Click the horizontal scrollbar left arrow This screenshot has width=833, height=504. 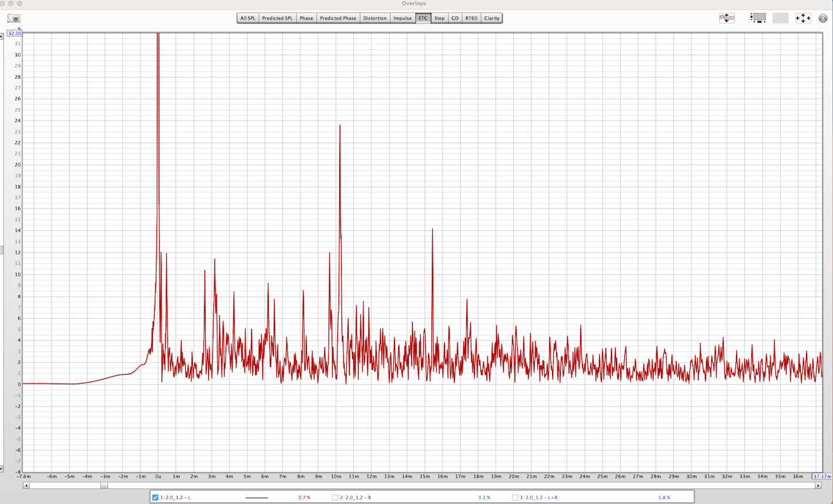coord(26,485)
